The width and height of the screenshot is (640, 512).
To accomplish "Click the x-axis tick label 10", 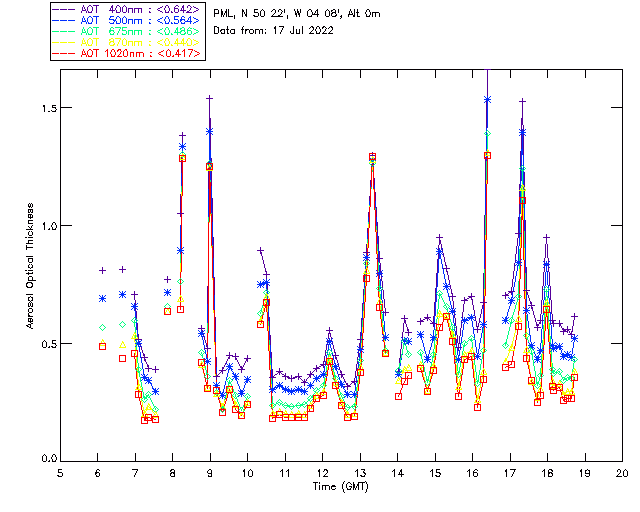I will (247, 473).
